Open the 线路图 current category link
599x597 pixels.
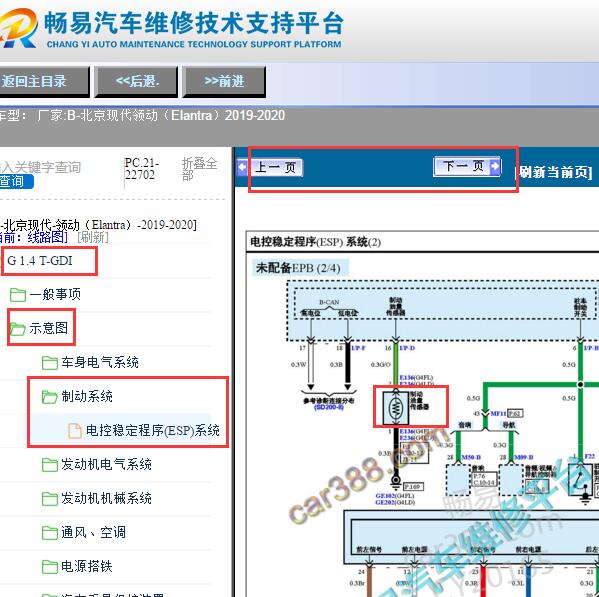pos(47,237)
